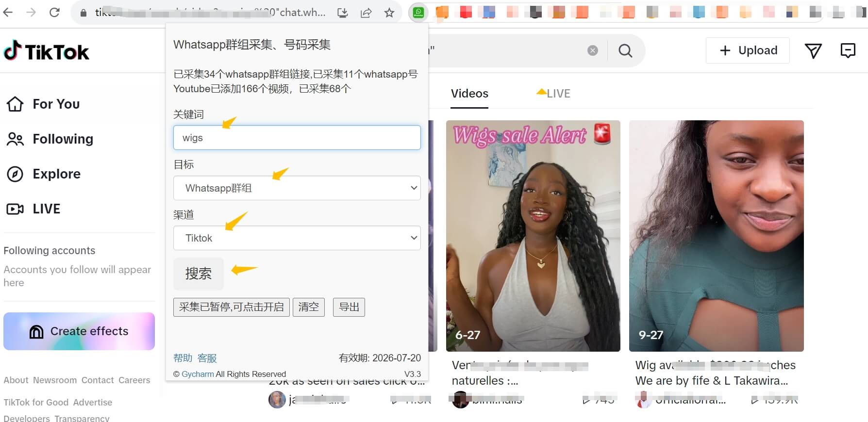Click the search magnifier icon
Image resolution: width=868 pixels, height=422 pixels.
coord(625,50)
